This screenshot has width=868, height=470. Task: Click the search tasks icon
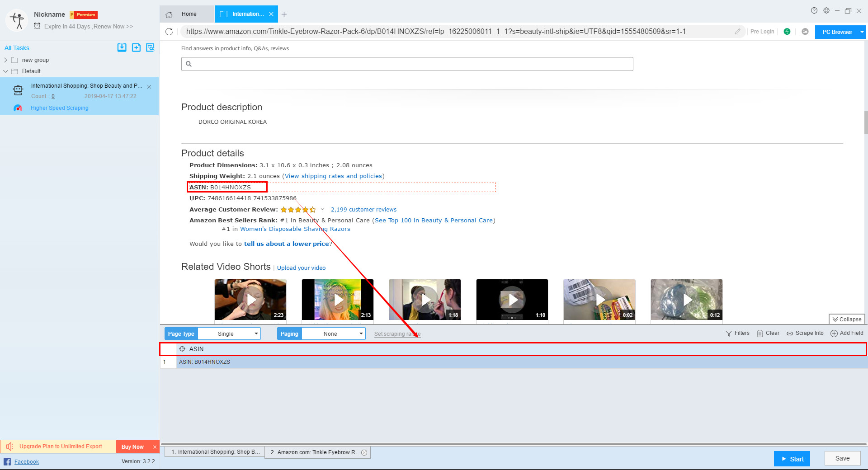151,47
